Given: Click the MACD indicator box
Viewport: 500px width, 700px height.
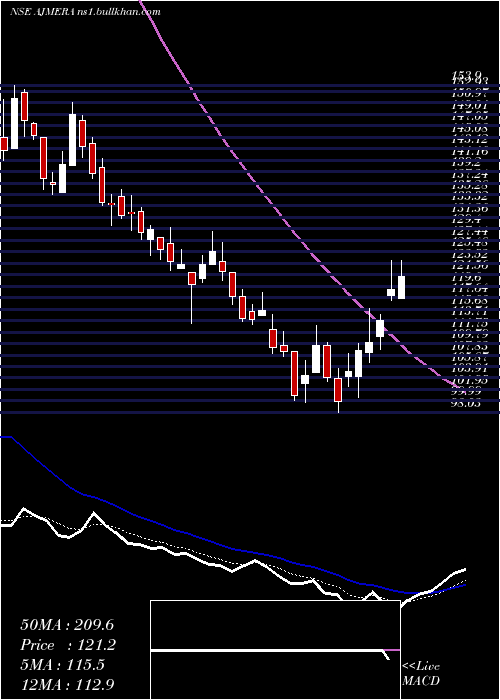Looking at the screenshot, I should 275,650.
